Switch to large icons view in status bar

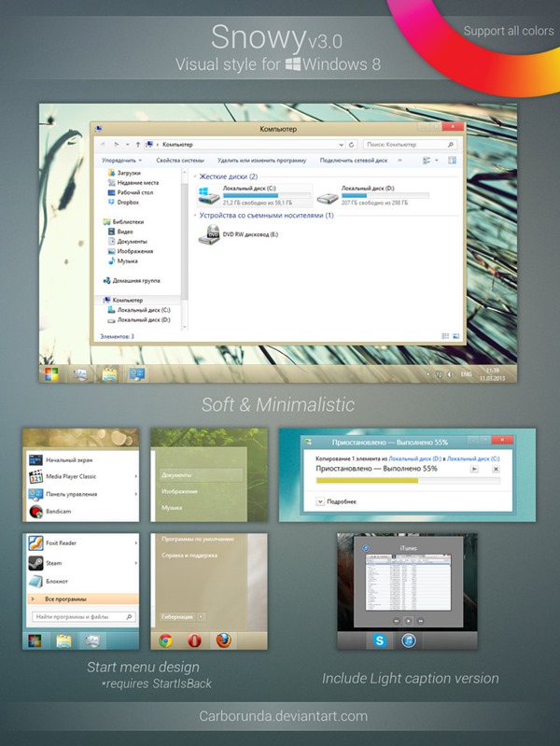pos(455,336)
